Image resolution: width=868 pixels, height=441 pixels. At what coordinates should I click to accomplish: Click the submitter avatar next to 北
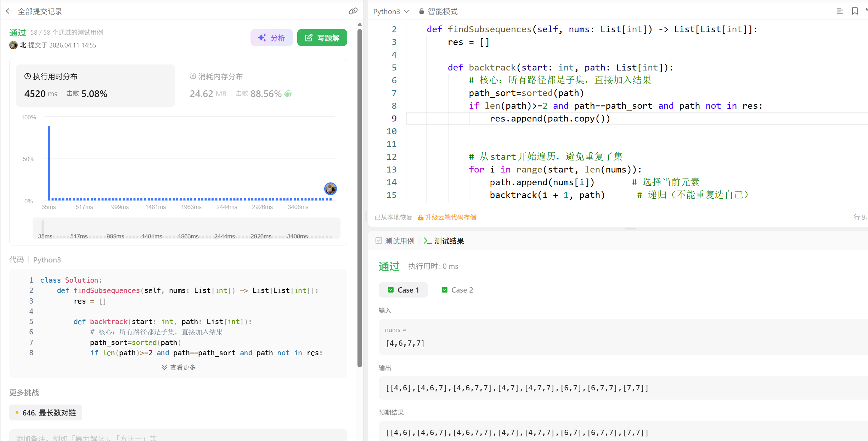click(x=13, y=45)
